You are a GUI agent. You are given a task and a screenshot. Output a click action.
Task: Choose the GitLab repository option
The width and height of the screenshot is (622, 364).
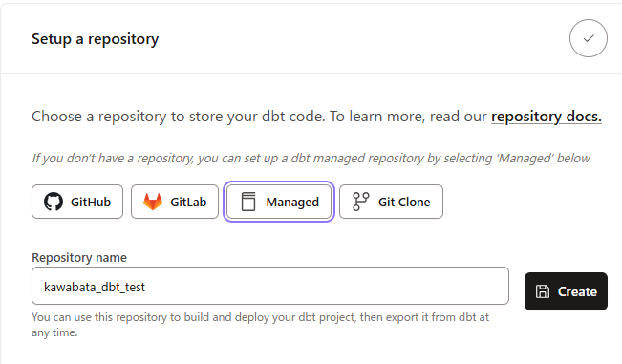(175, 202)
